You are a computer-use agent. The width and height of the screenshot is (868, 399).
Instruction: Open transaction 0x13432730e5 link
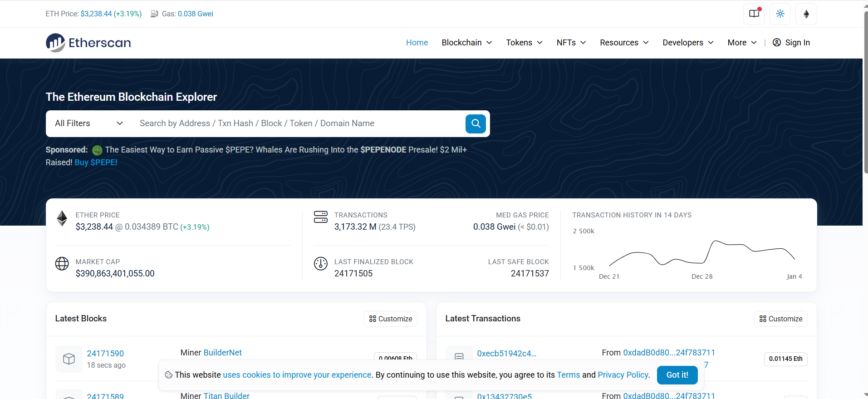[504, 396]
